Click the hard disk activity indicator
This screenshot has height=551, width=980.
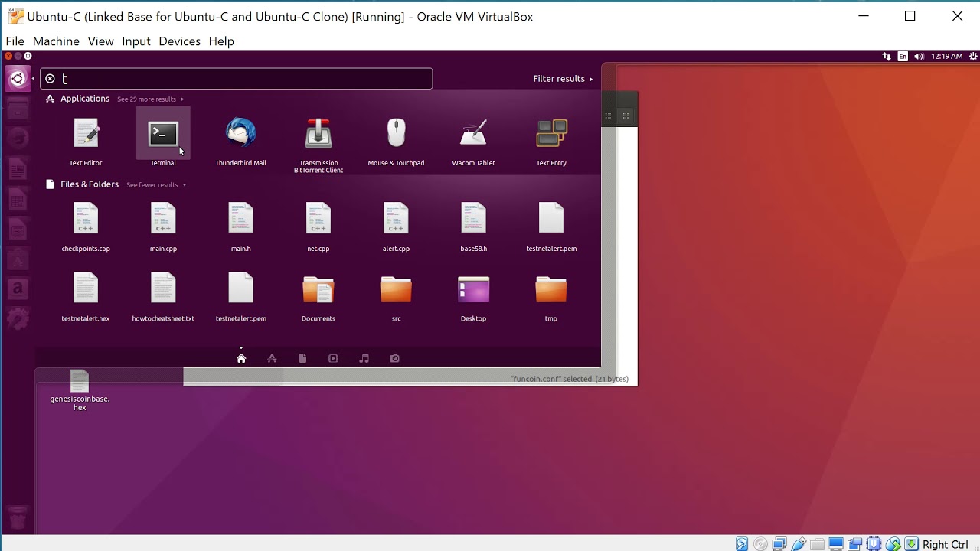742,544
